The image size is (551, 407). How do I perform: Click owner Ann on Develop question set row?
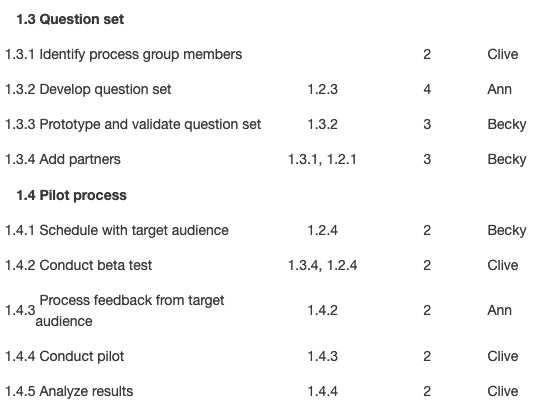[499, 89]
